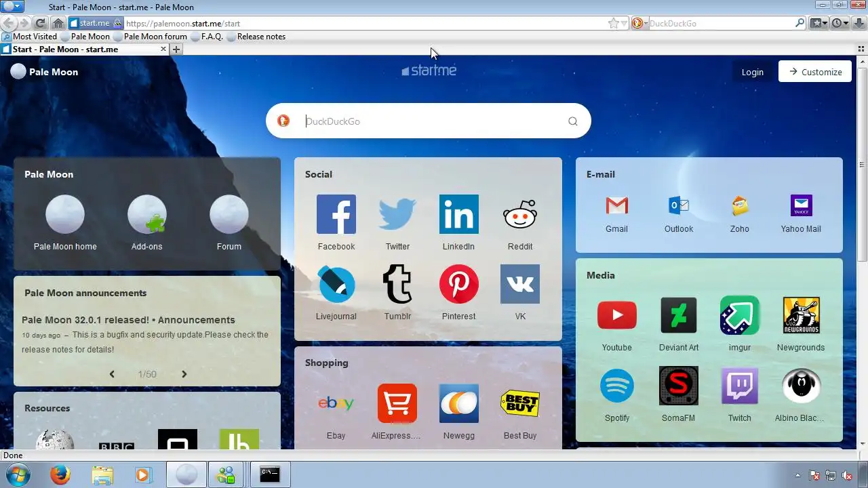This screenshot has width=868, height=488.
Task: Open the Deviant Art icon
Action: click(x=679, y=315)
